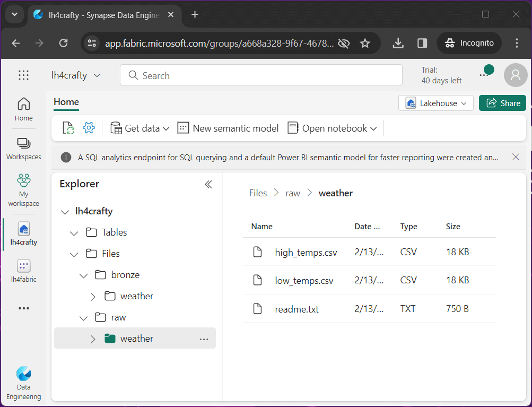Click New semantic model
Viewport: 532px width, 407px height.
click(x=228, y=128)
